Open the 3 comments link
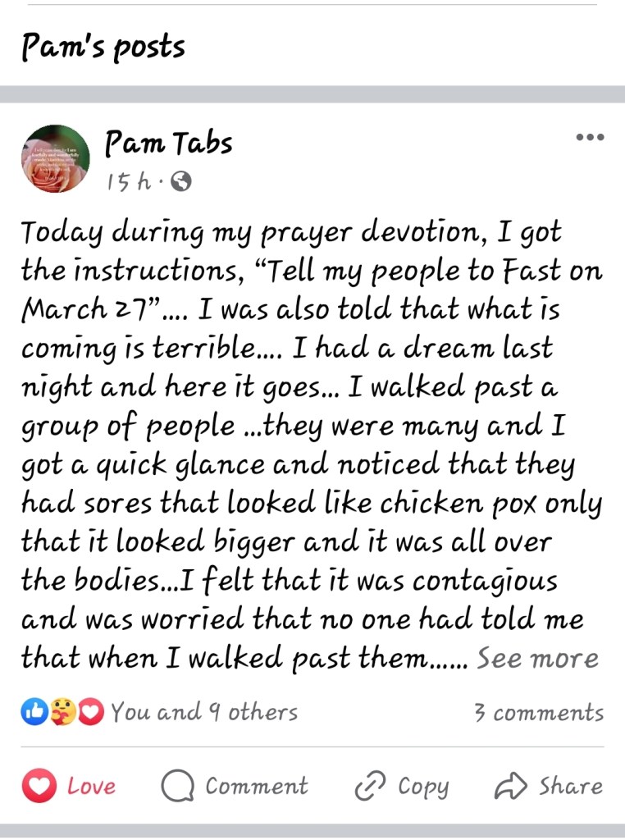The image size is (625, 840). [x=538, y=713]
